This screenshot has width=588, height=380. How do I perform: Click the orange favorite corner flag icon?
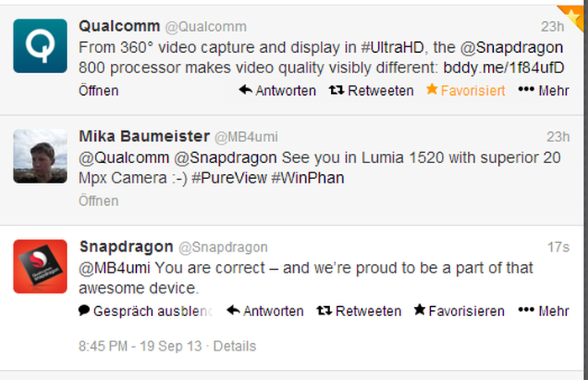pos(578,11)
